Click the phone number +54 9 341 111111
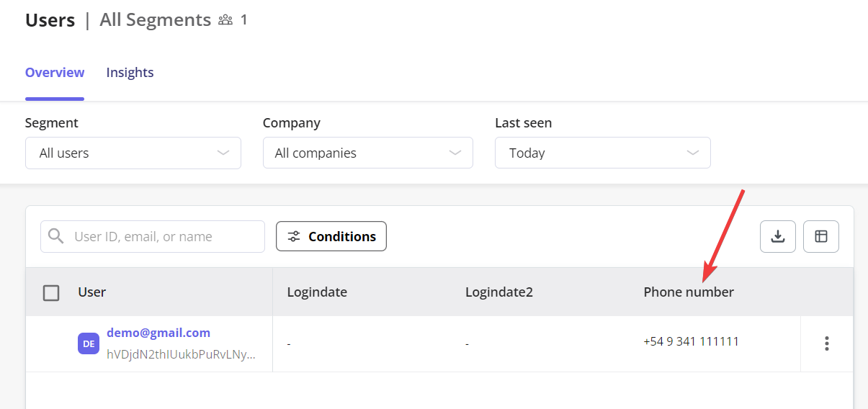 tap(692, 341)
